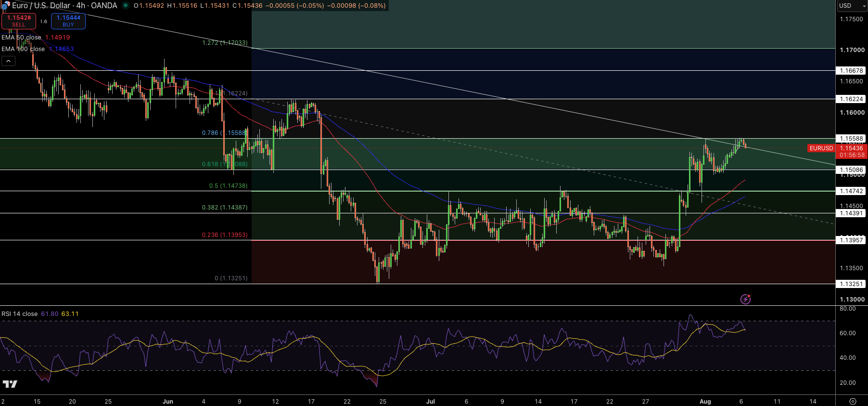Click the RSI 80.00 scale label
This screenshot has height=406, width=868.
(x=847, y=309)
